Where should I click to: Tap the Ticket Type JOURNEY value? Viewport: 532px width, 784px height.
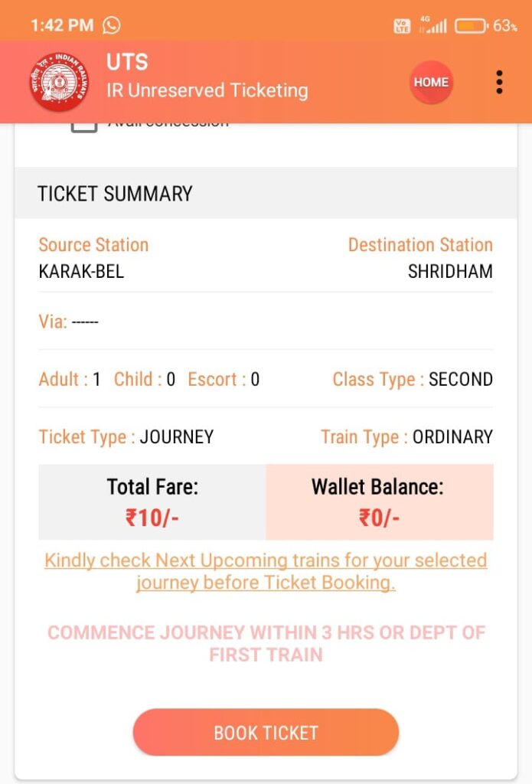coord(176,437)
